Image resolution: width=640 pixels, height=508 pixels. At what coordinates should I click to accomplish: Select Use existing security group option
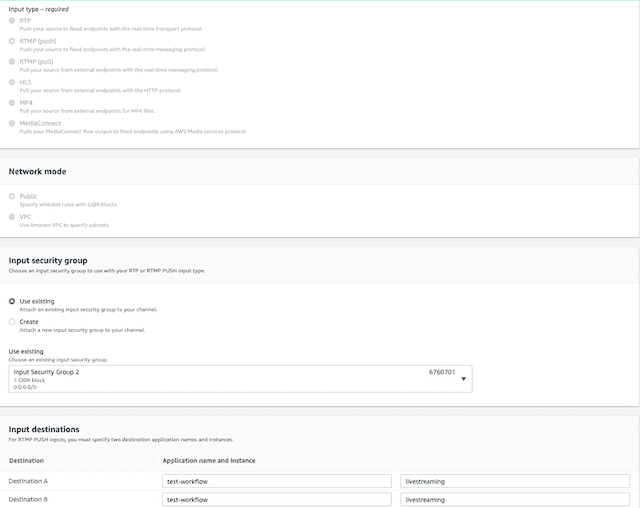[x=12, y=301]
